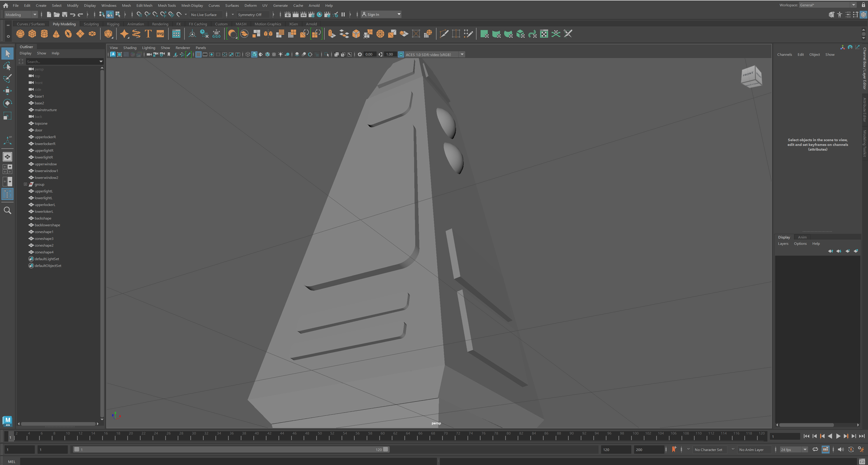Open the Deform menu

250,5
